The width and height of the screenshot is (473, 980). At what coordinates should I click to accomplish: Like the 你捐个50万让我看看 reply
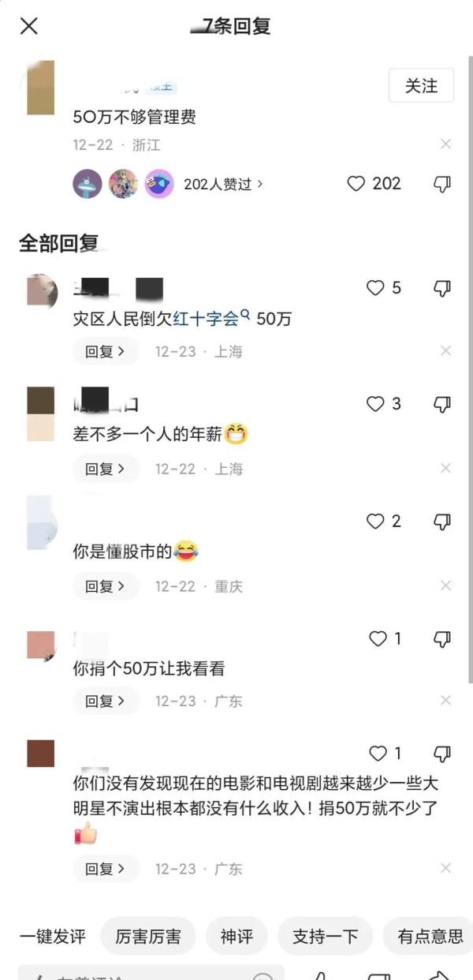click(x=385, y=638)
